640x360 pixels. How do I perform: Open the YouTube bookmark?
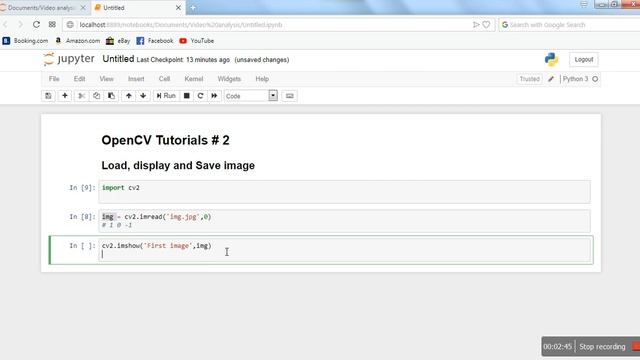pyautogui.click(x=197, y=41)
